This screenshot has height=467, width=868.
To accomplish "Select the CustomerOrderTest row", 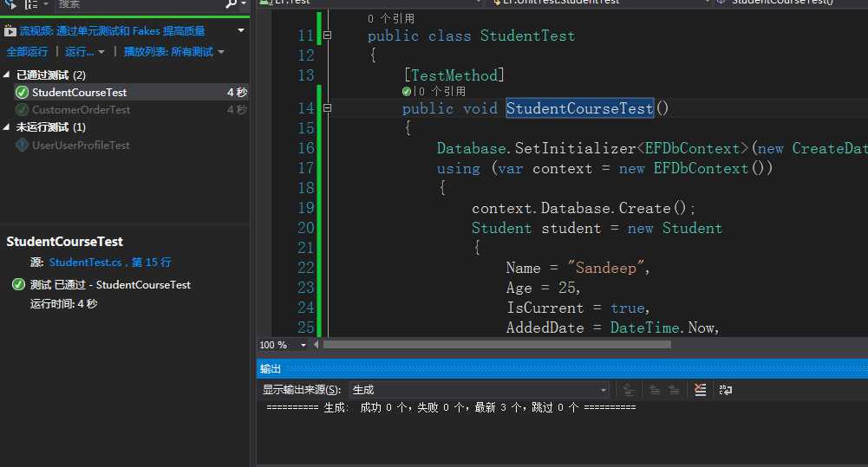I will coord(131,109).
